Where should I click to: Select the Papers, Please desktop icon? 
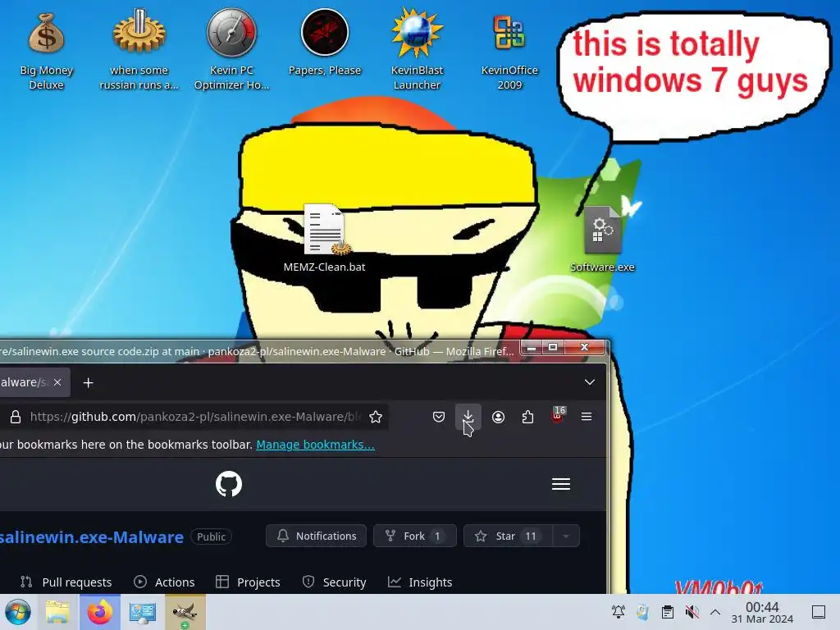click(x=325, y=43)
